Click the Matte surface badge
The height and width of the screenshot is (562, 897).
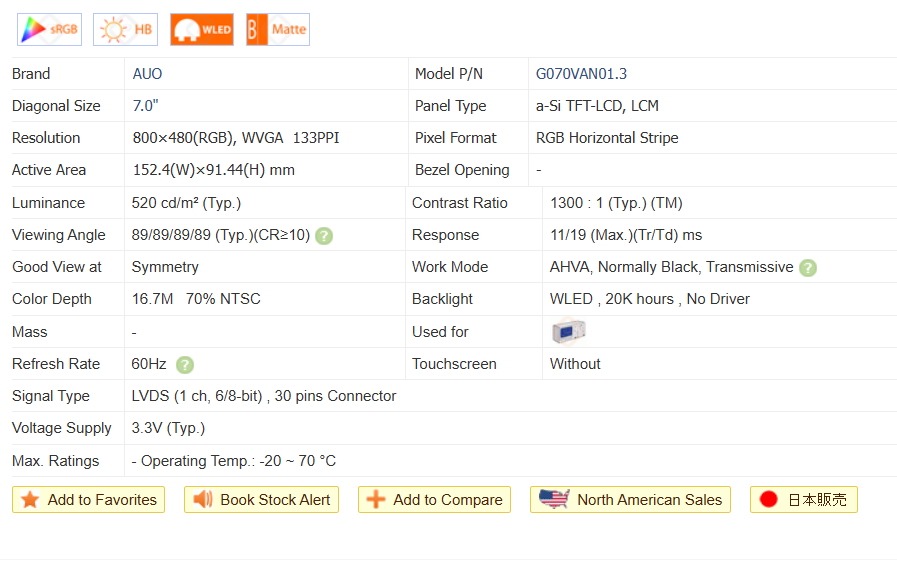[x=278, y=30]
